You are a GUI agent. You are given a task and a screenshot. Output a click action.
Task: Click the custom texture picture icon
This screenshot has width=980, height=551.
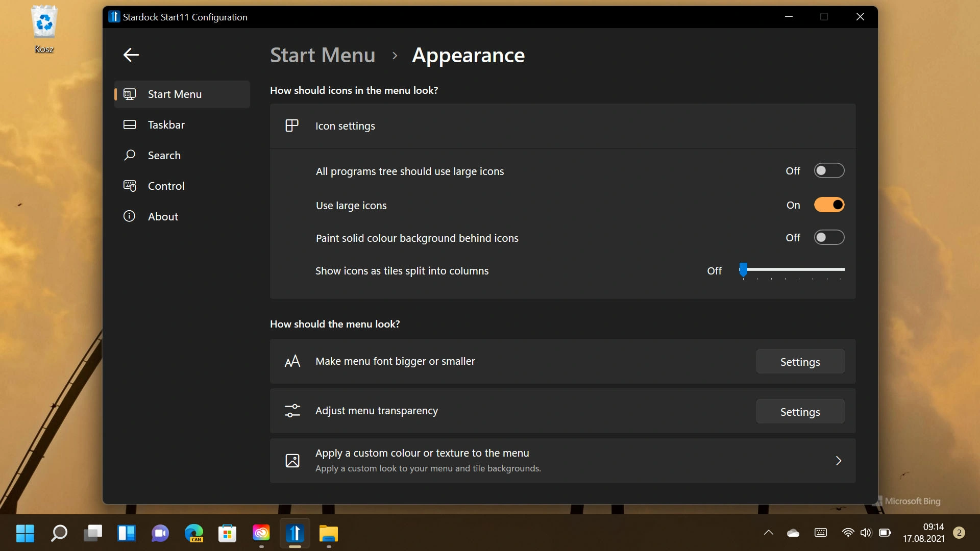292,461
